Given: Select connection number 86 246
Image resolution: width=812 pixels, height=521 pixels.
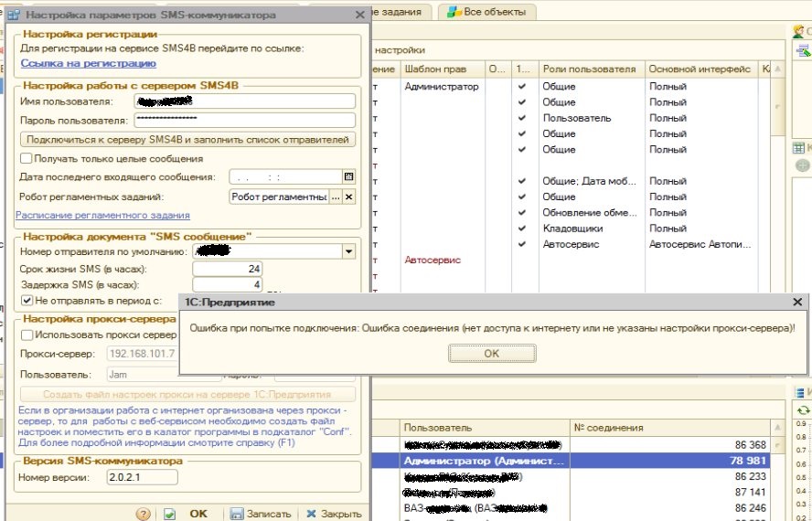Looking at the screenshot, I should pyautogui.click(x=670, y=508).
